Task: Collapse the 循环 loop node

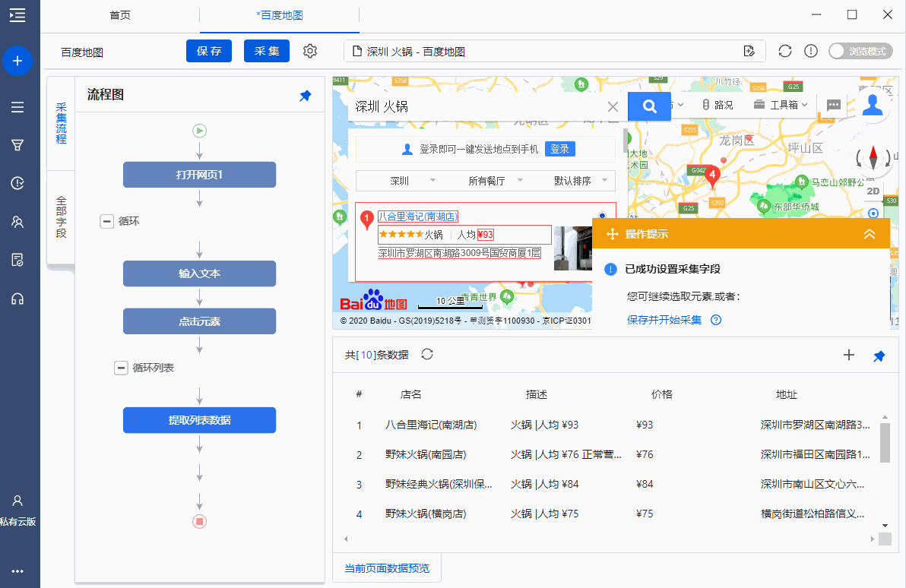Action: (107, 221)
